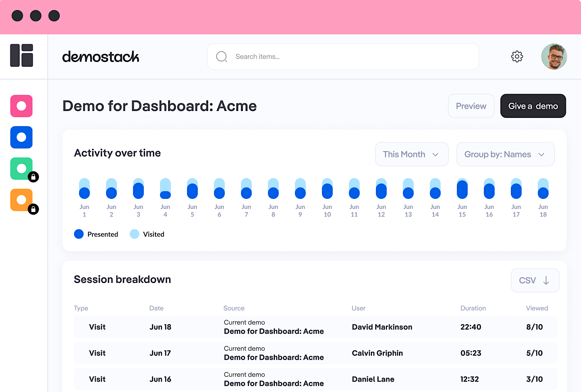Open the Group by: Names dropdown
581x392 pixels.
tap(505, 154)
